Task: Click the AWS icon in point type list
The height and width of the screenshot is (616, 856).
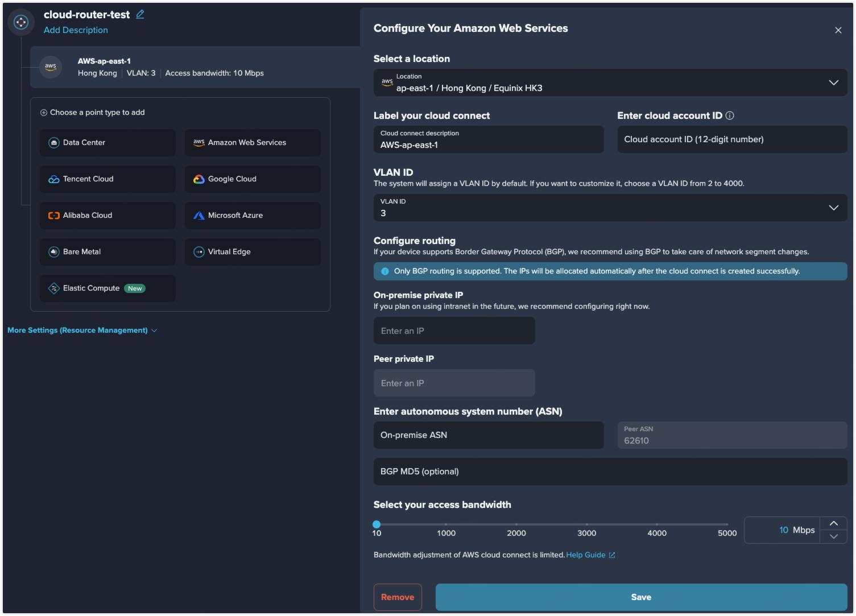Action: [x=199, y=143]
